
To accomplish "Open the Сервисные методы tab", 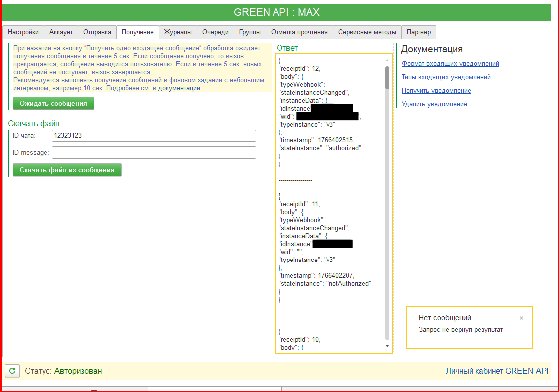I will pos(367,32).
